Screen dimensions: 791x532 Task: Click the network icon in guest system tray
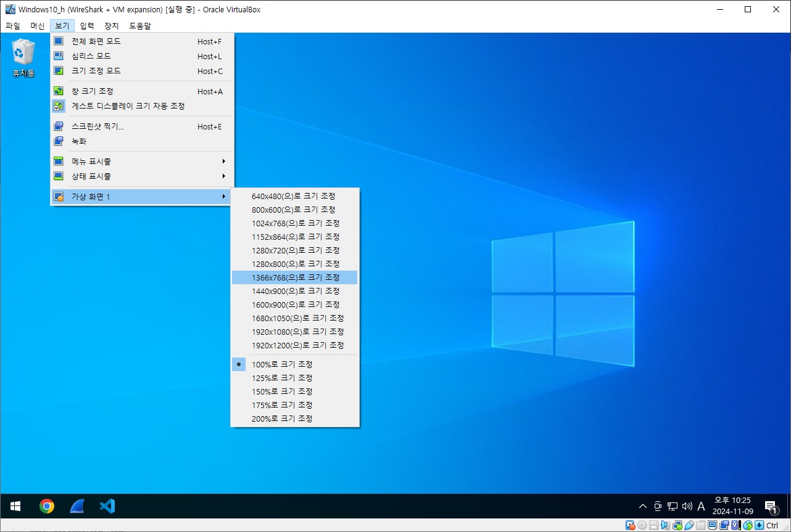(x=673, y=507)
